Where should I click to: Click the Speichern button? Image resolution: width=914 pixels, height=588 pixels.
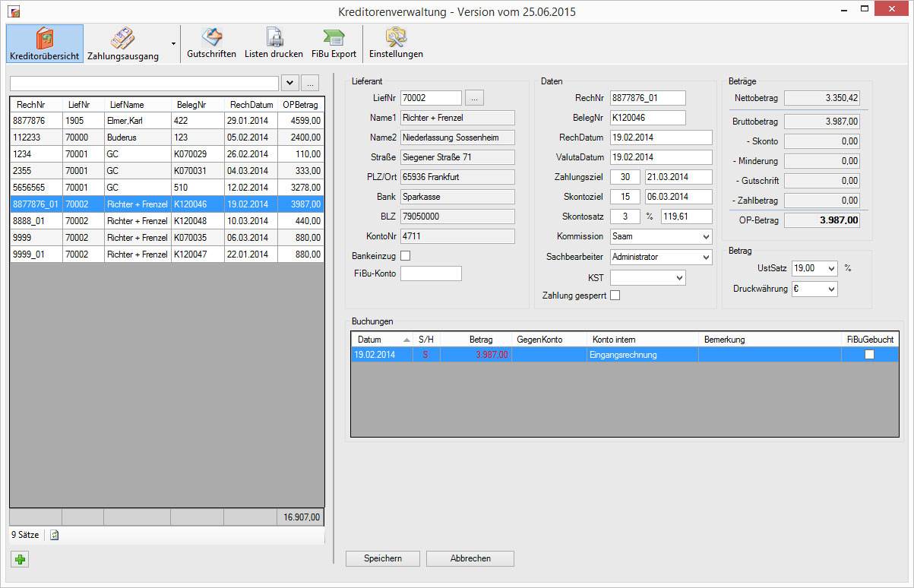click(383, 558)
